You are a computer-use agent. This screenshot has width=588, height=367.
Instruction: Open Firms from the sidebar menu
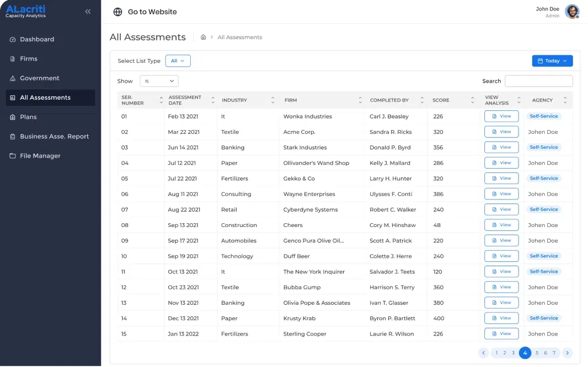(x=29, y=59)
